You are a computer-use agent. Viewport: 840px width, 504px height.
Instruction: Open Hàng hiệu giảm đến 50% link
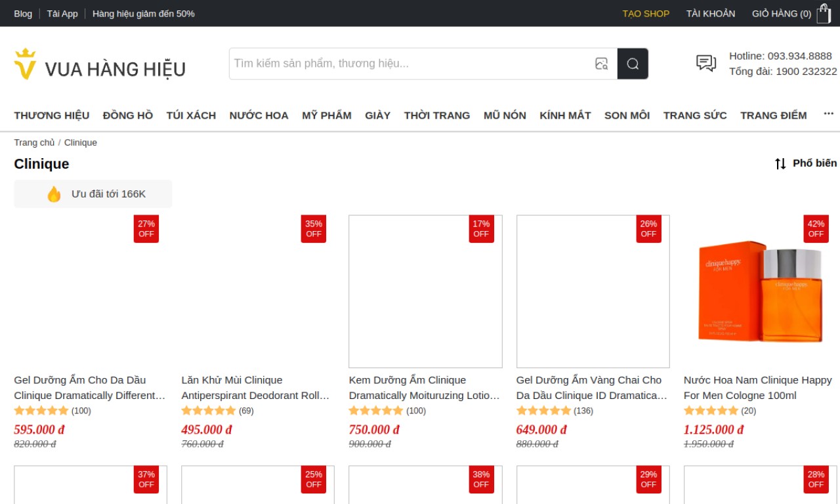(144, 14)
